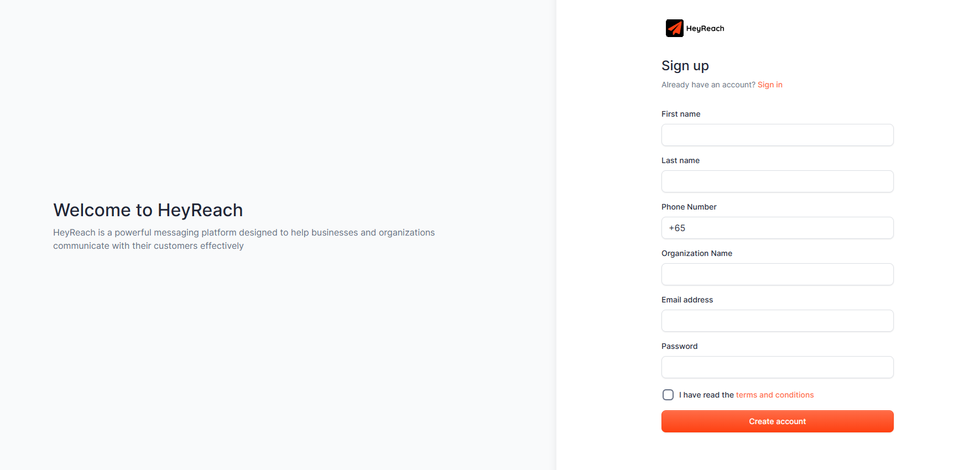Click the "Last name" label text
The width and height of the screenshot is (980, 470).
[680, 160]
